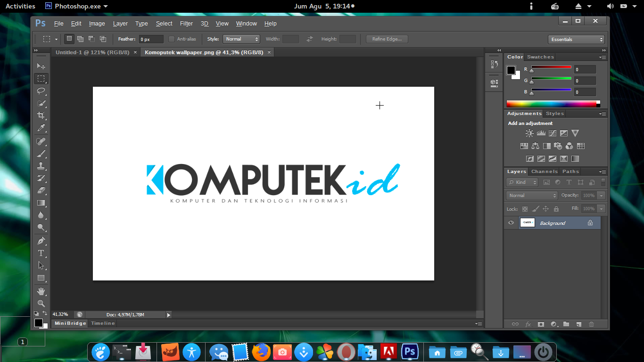644x362 pixels.
Task: Select the Dodge tool
Action: [41, 227]
